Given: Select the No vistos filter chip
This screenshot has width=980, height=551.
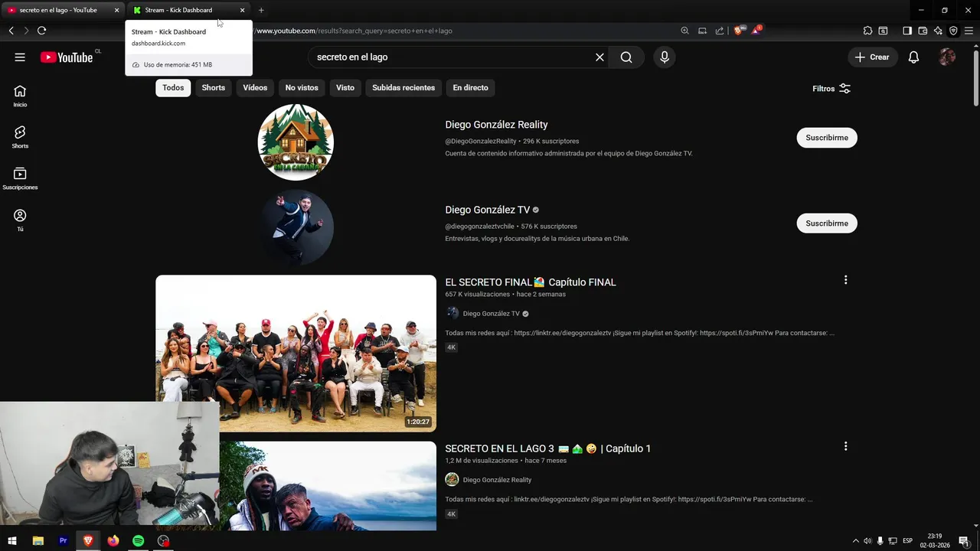Looking at the screenshot, I should (302, 88).
